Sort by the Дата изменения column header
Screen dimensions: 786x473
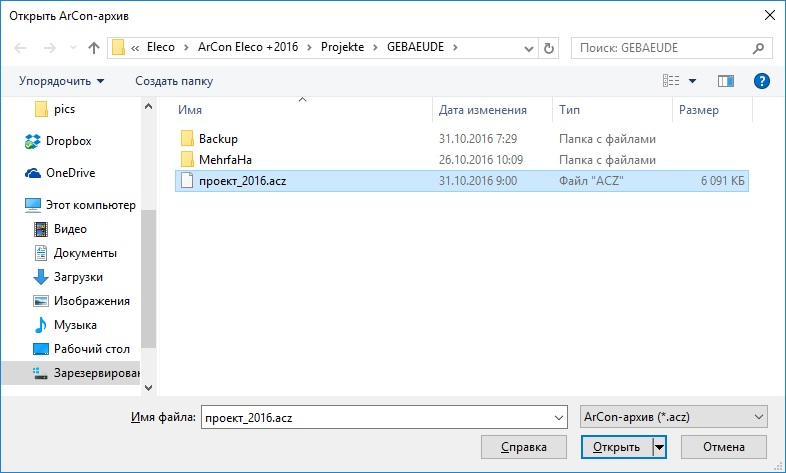(x=482, y=110)
